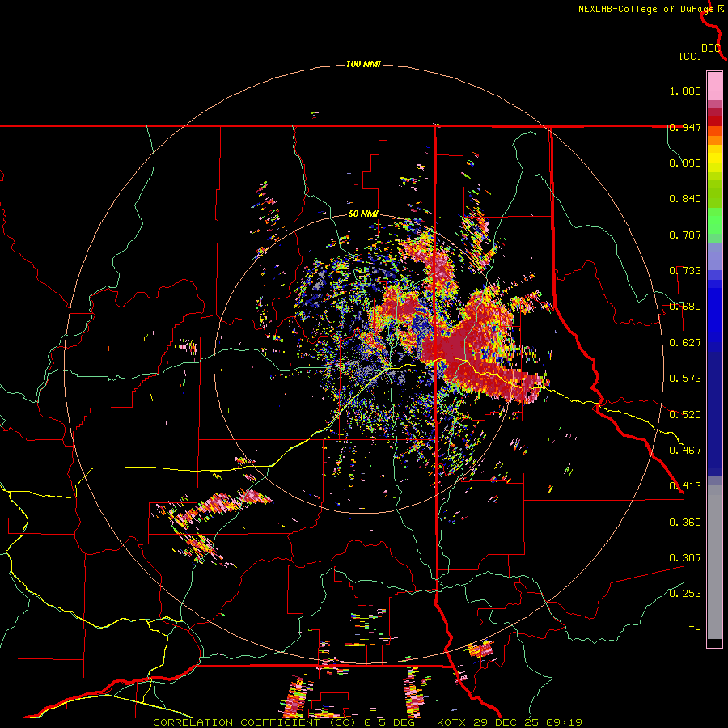Click the 100 NMI range ring label
728x728 pixels.
pyautogui.click(x=363, y=64)
